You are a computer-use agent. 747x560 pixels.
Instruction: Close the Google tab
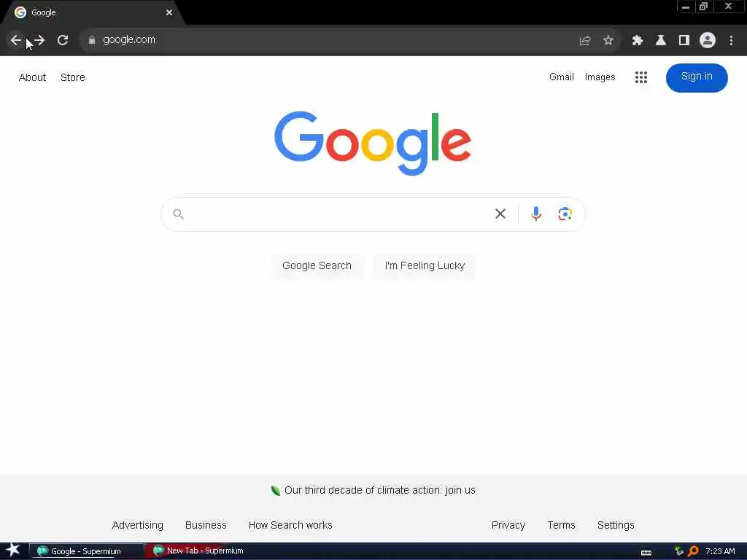(169, 12)
